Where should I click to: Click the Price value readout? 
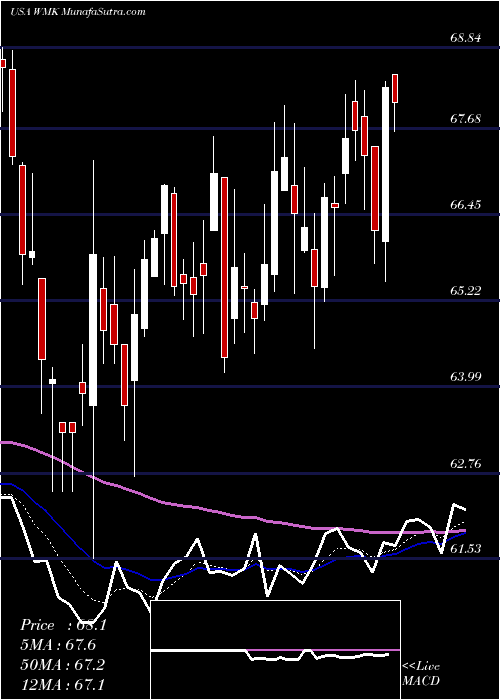click(63, 625)
